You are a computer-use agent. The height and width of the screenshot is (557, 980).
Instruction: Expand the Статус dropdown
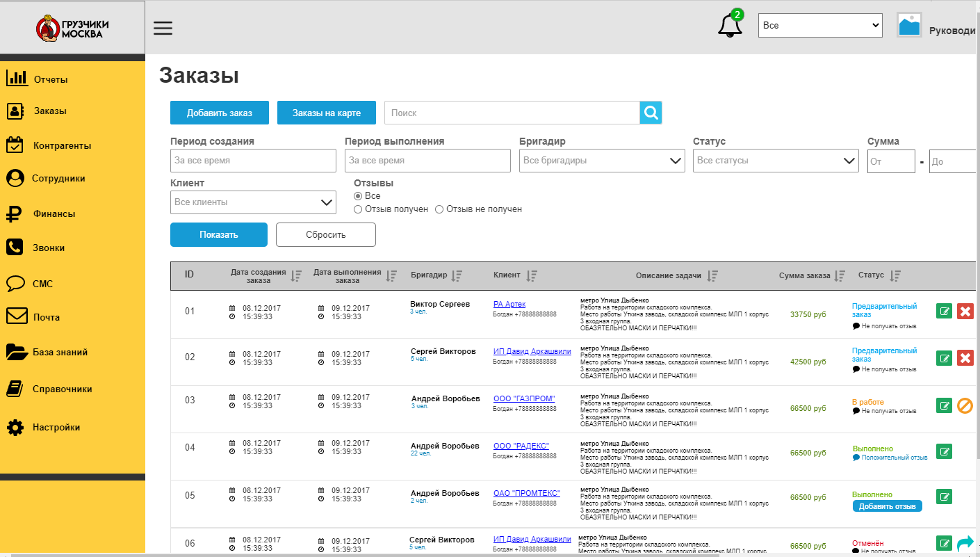click(x=776, y=161)
